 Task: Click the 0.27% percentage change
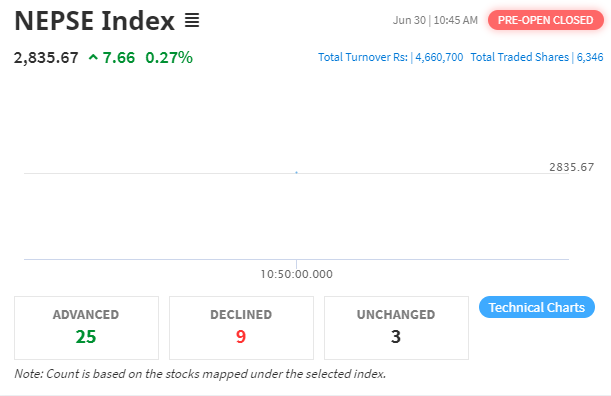pyautogui.click(x=169, y=58)
